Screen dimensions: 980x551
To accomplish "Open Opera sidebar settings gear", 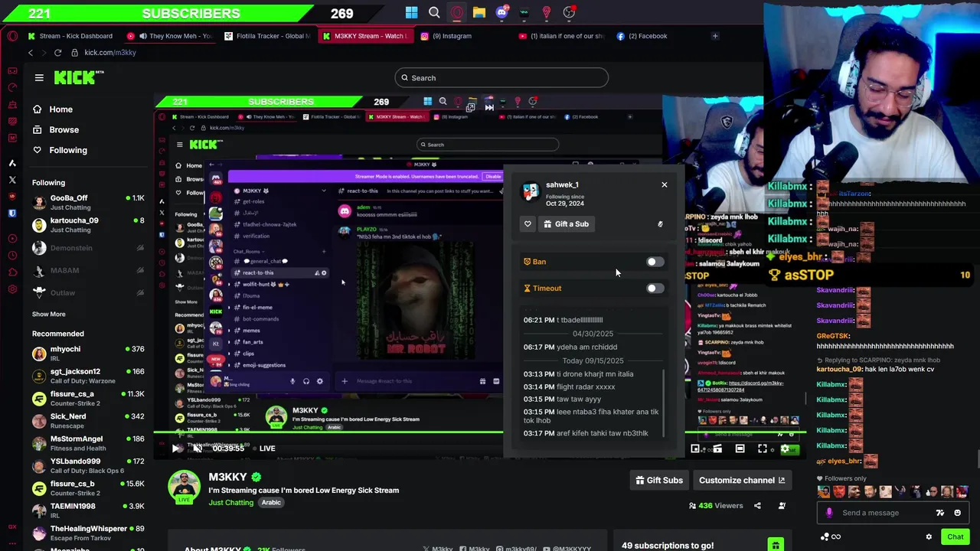I will [x=12, y=289].
